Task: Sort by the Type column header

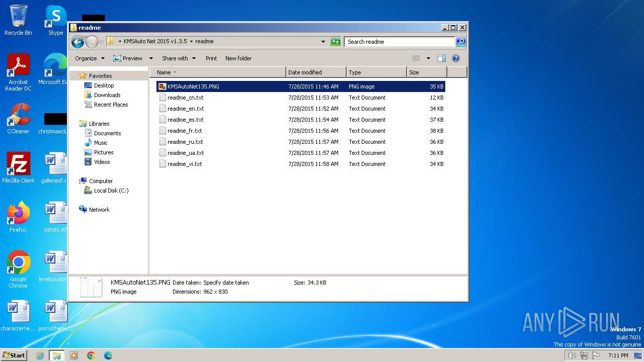Action: pos(376,72)
